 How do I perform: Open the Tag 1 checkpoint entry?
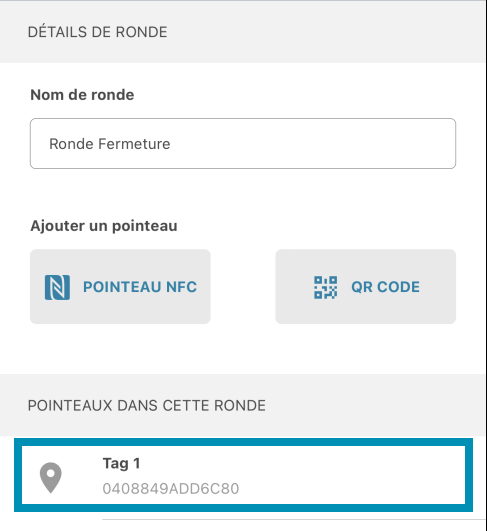click(243, 475)
